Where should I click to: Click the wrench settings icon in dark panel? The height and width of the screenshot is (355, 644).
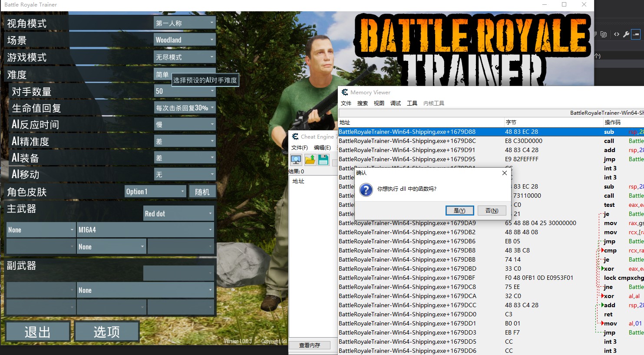point(626,34)
